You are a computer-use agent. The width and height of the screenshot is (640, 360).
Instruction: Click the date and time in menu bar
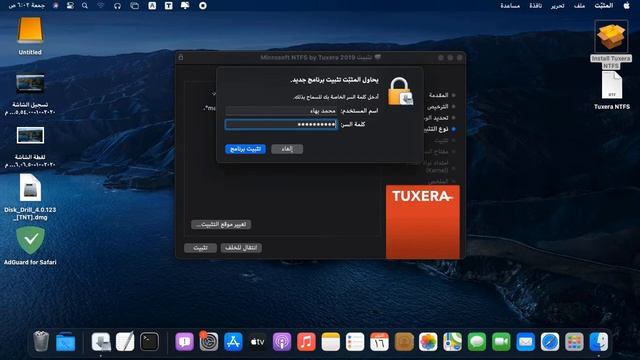point(27,6)
